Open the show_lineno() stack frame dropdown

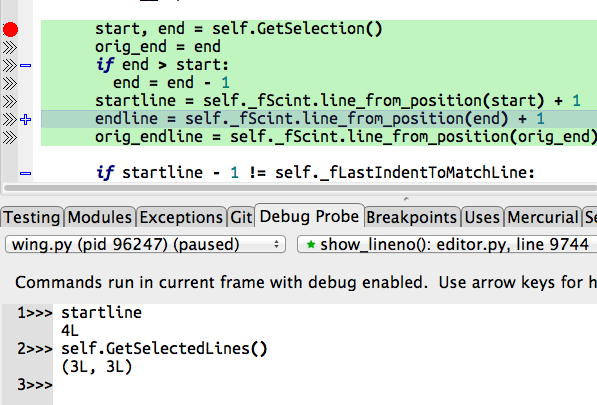pyautogui.click(x=447, y=244)
